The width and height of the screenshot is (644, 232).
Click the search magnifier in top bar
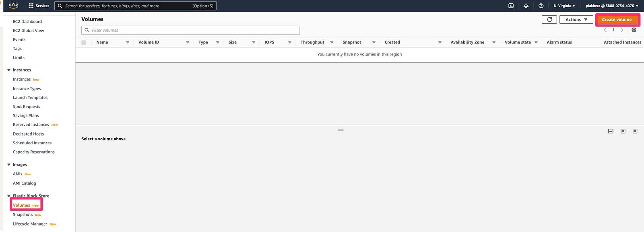[60, 6]
